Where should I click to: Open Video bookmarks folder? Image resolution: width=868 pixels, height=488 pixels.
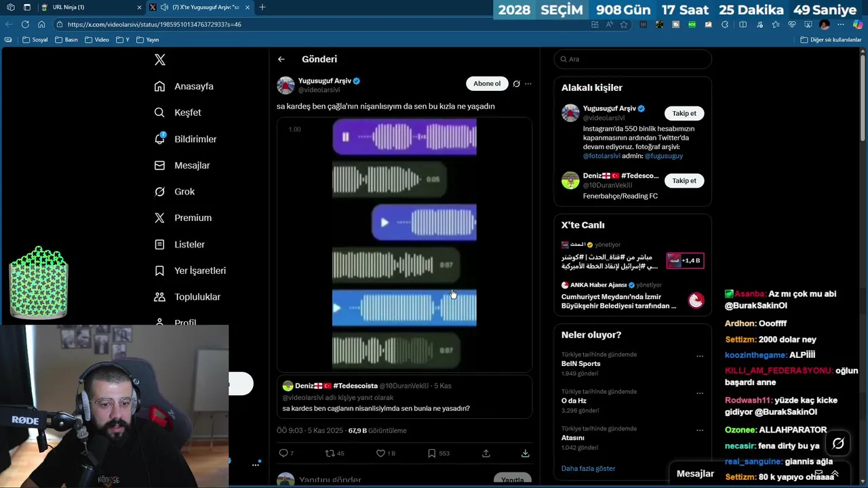click(97, 40)
